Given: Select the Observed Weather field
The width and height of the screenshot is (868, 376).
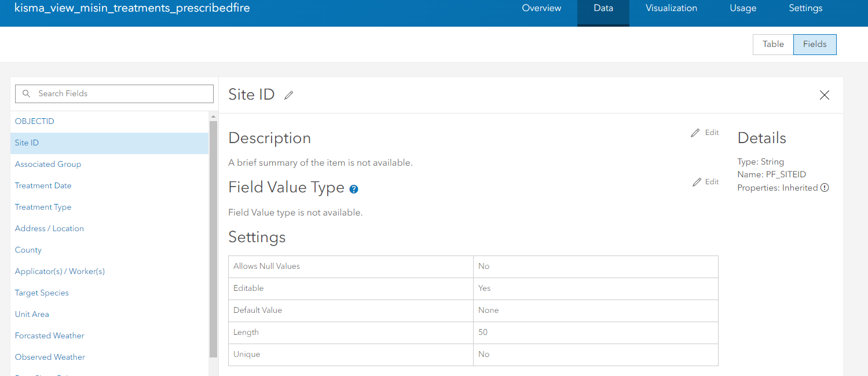Looking at the screenshot, I should click(x=50, y=357).
